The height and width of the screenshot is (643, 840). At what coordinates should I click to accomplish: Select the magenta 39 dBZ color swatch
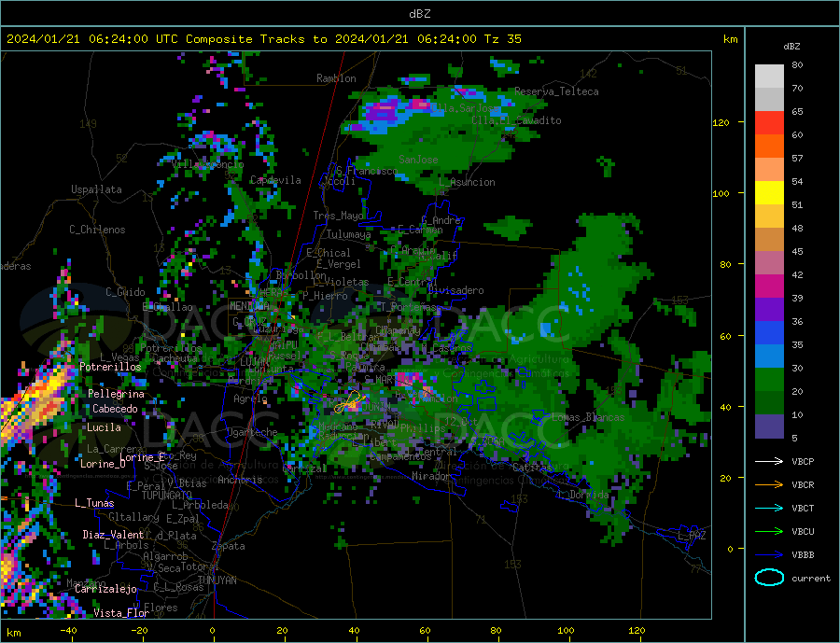(x=769, y=287)
